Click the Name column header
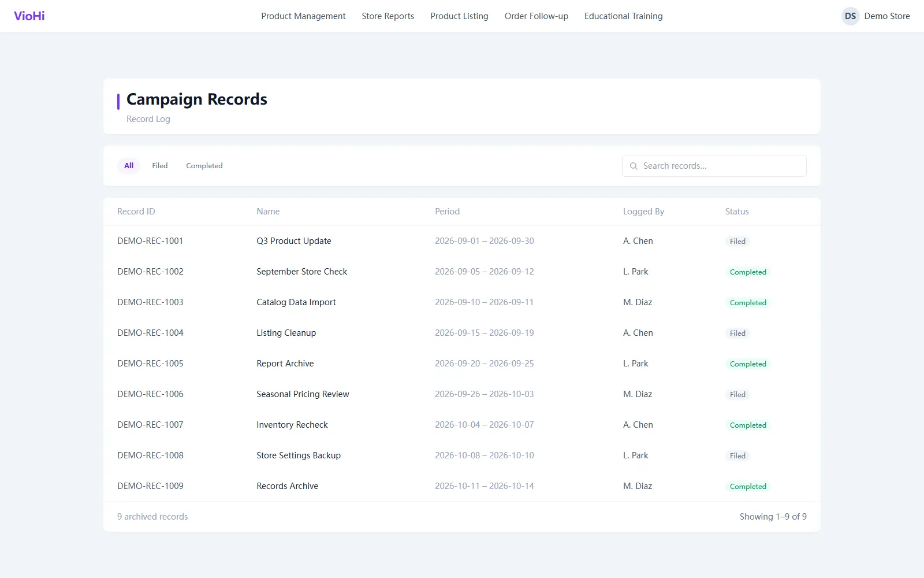924x578 pixels. point(268,212)
